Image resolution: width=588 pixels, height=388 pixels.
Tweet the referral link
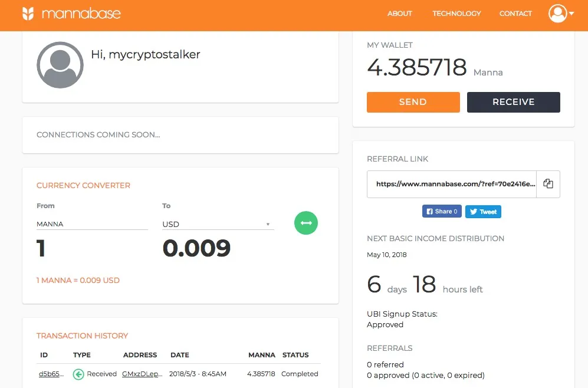tap(483, 212)
